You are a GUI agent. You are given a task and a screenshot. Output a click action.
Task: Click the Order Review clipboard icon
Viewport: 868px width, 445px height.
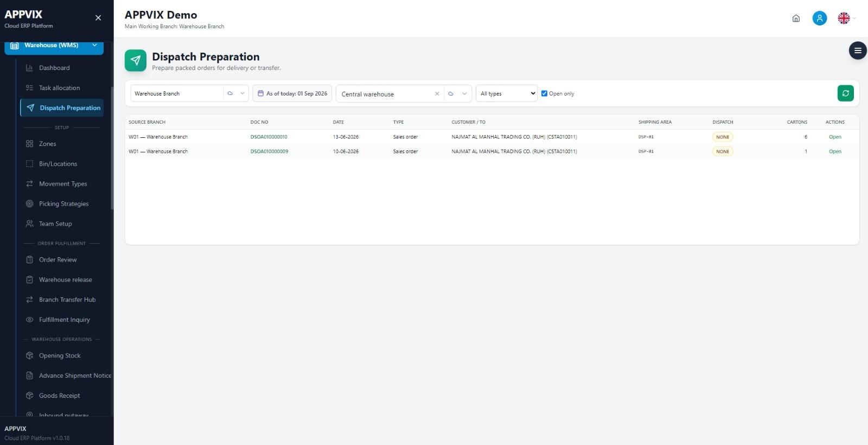(x=29, y=260)
